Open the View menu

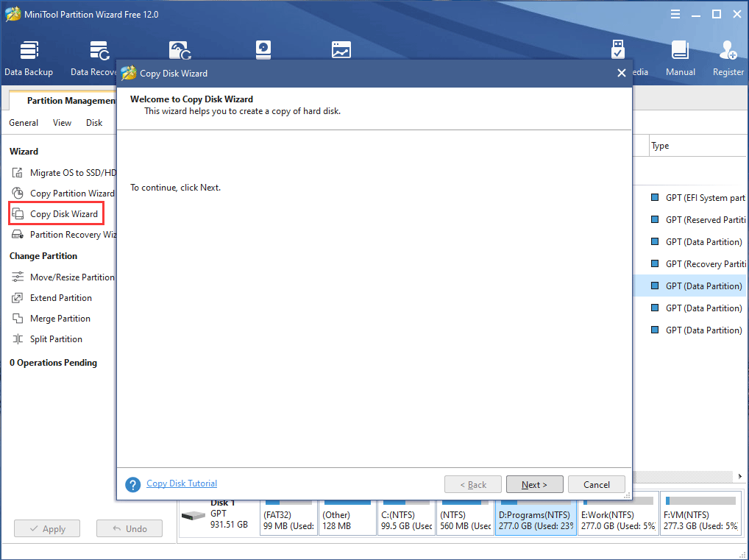[x=62, y=123]
